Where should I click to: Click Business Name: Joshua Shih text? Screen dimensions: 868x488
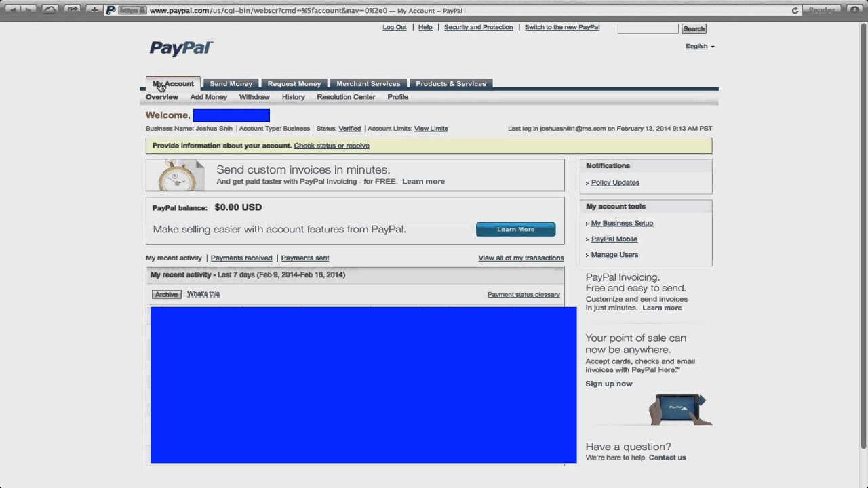click(189, 129)
